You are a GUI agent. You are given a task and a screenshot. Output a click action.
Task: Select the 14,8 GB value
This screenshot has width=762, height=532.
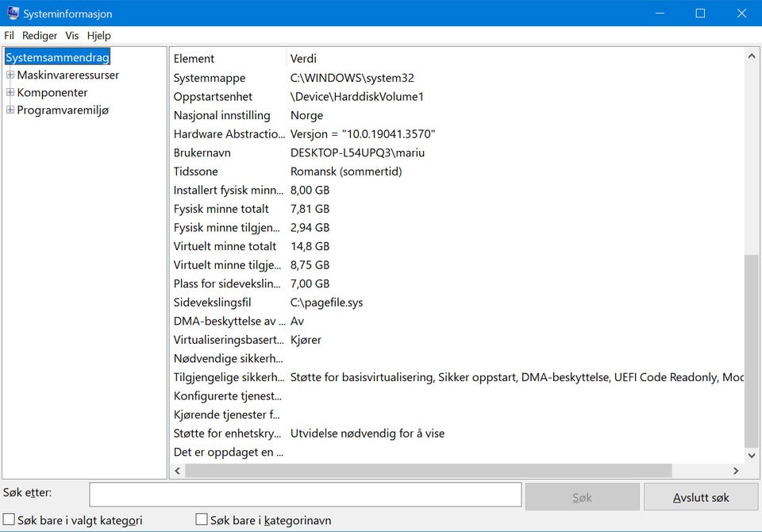tap(310, 247)
